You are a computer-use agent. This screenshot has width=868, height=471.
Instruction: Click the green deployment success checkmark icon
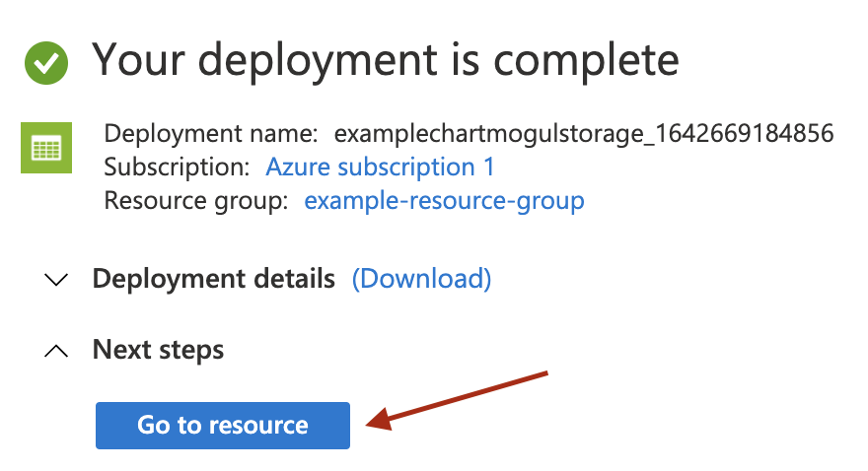(x=46, y=63)
